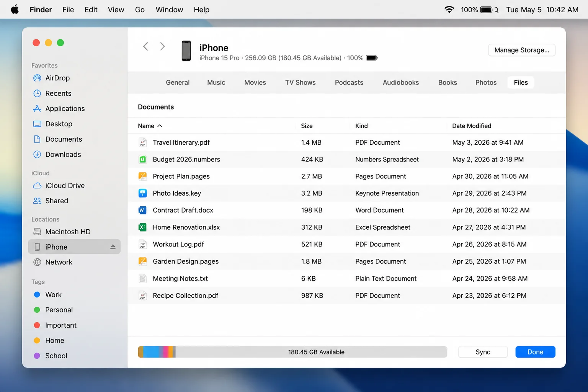Open the View menu

[116, 10]
